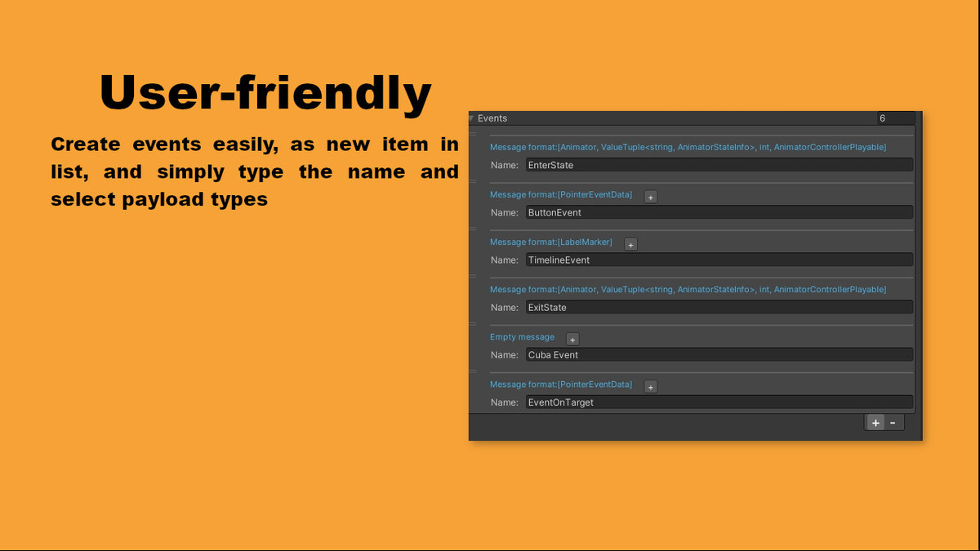
Task: Click Message format:[LabelMarker] label
Action: pyautogui.click(x=551, y=242)
